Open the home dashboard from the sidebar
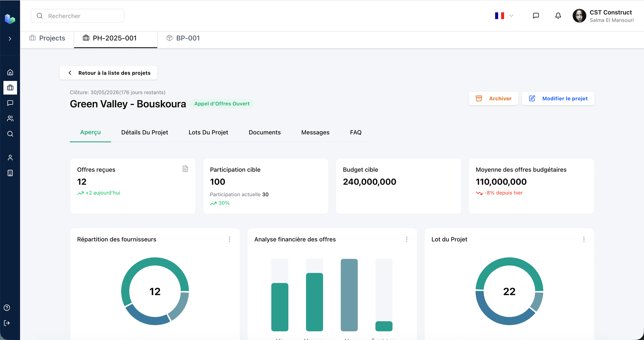The image size is (644, 340). click(x=10, y=72)
